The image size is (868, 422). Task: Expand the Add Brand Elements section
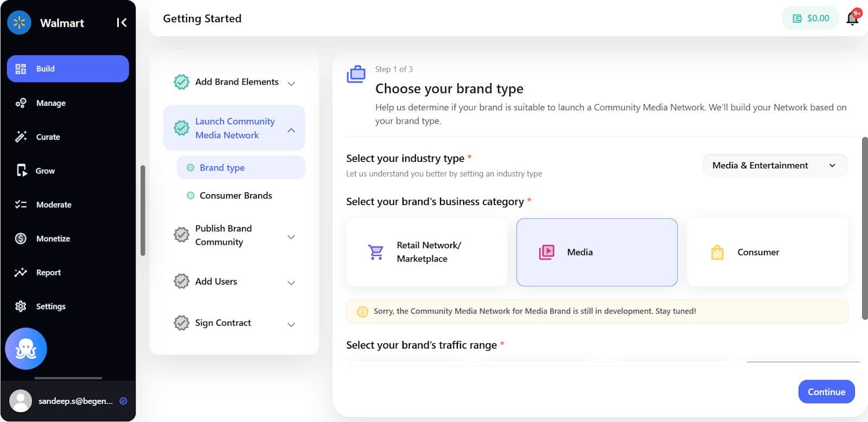pyautogui.click(x=291, y=84)
